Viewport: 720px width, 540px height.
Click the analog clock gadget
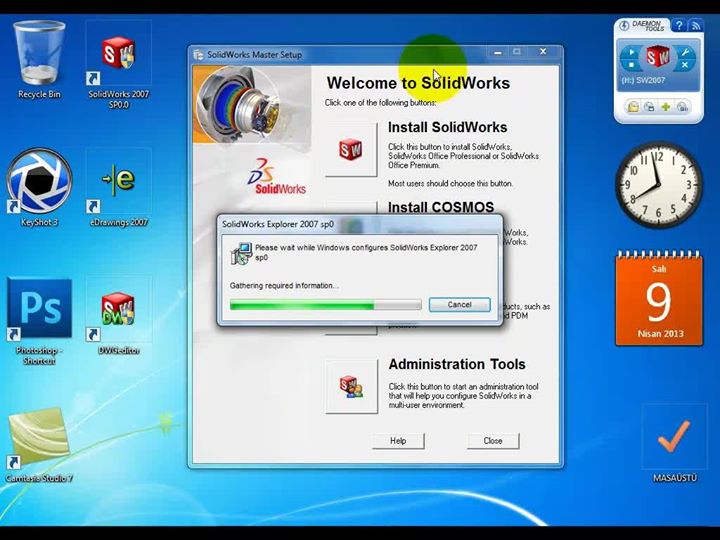pyautogui.click(x=658, y=185)
